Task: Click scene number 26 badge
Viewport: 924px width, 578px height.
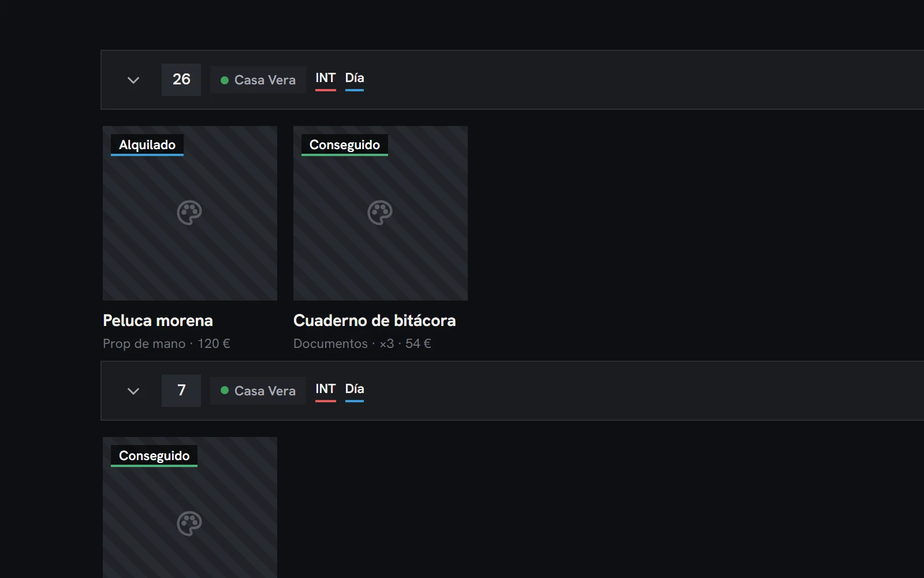Action: coord(181,80)
